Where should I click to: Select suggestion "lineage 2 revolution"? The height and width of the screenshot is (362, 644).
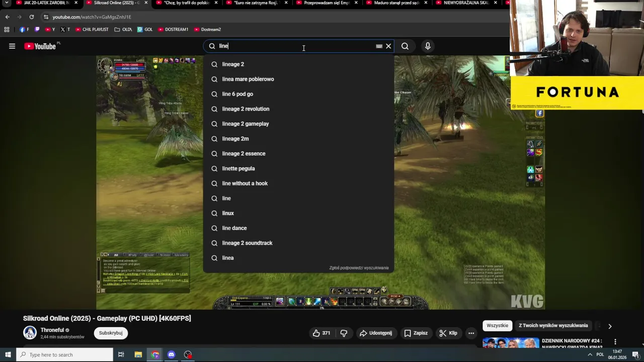[x=298, y=109]
